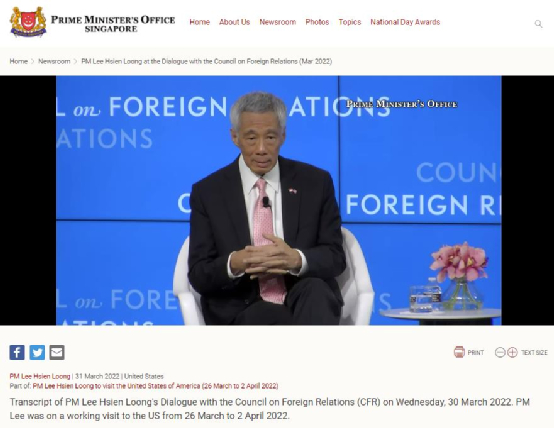Go to Home in the breadcrumb

point(19,61)
